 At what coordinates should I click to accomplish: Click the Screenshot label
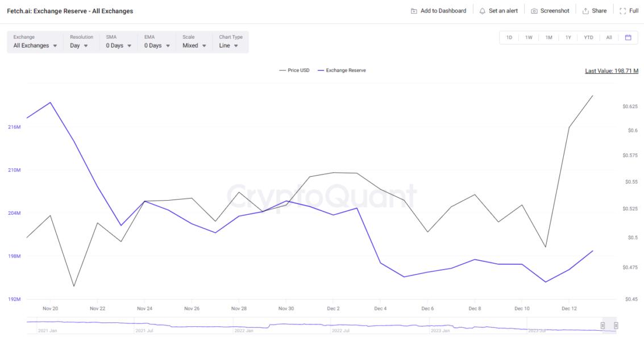(555, 11)
